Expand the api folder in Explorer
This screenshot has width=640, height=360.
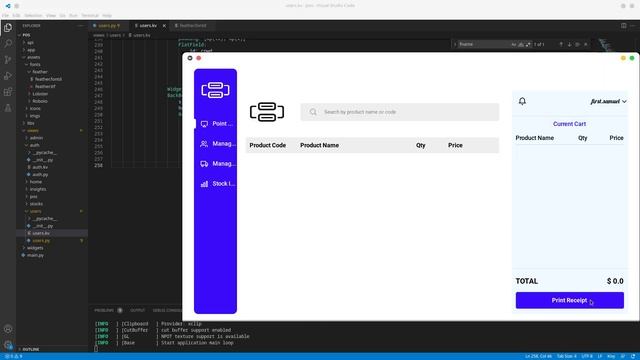[30, 42]
